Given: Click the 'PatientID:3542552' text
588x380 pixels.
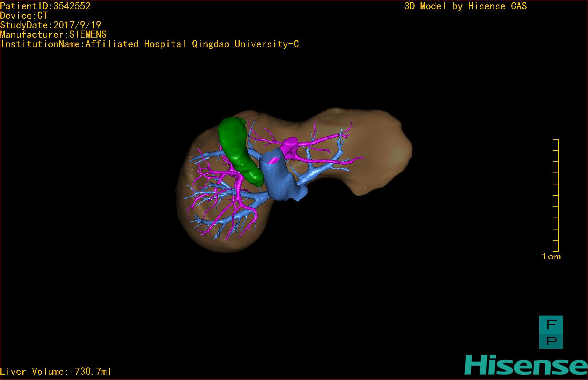Looking at the screenshot, I should [45, 6].
